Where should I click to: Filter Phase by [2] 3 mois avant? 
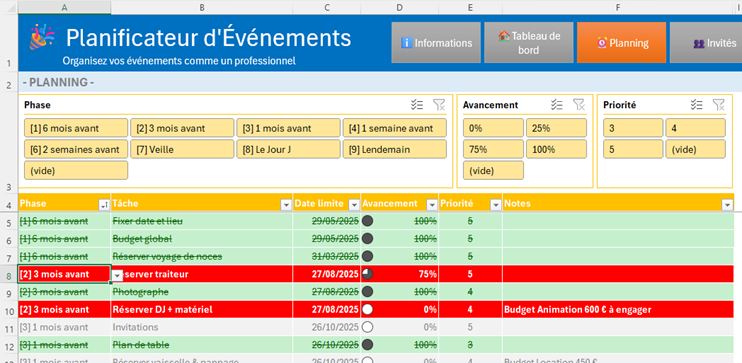coord(182,128)
